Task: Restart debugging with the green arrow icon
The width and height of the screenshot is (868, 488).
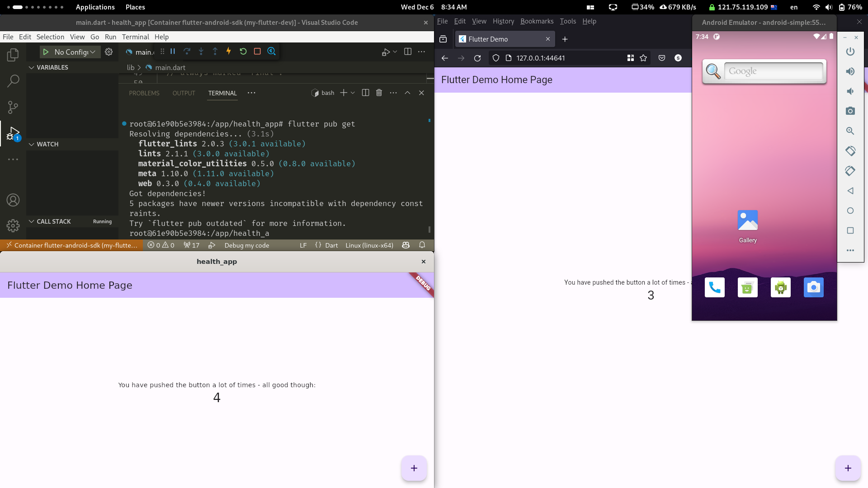Action: 243,52
